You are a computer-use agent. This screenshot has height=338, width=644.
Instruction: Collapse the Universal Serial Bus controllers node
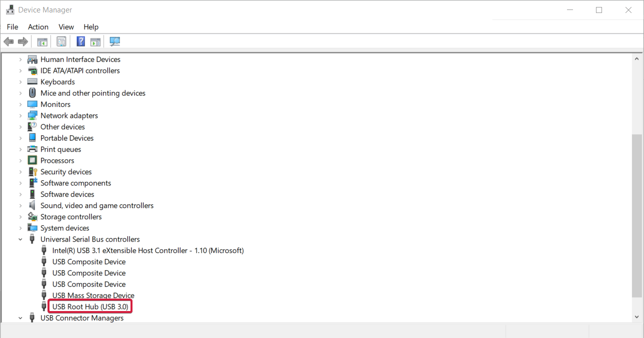(20, 239)
